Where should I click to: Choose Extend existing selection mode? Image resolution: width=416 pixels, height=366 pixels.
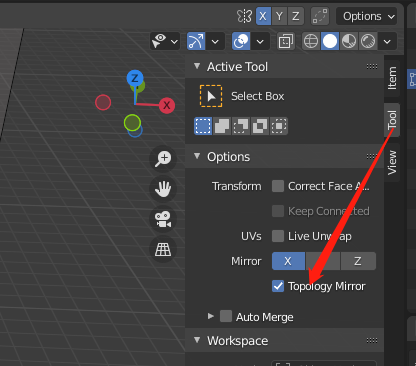(222, 126)
